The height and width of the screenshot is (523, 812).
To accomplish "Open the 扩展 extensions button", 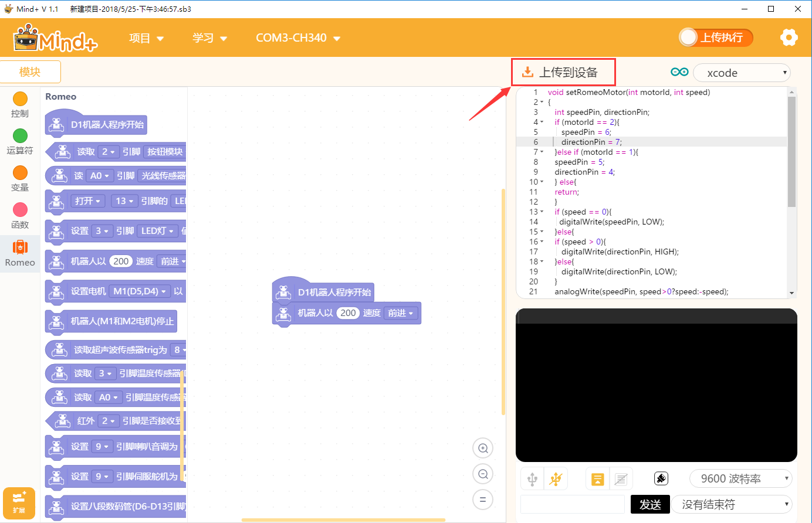I will pyautogui.click(x=19, y=503).
